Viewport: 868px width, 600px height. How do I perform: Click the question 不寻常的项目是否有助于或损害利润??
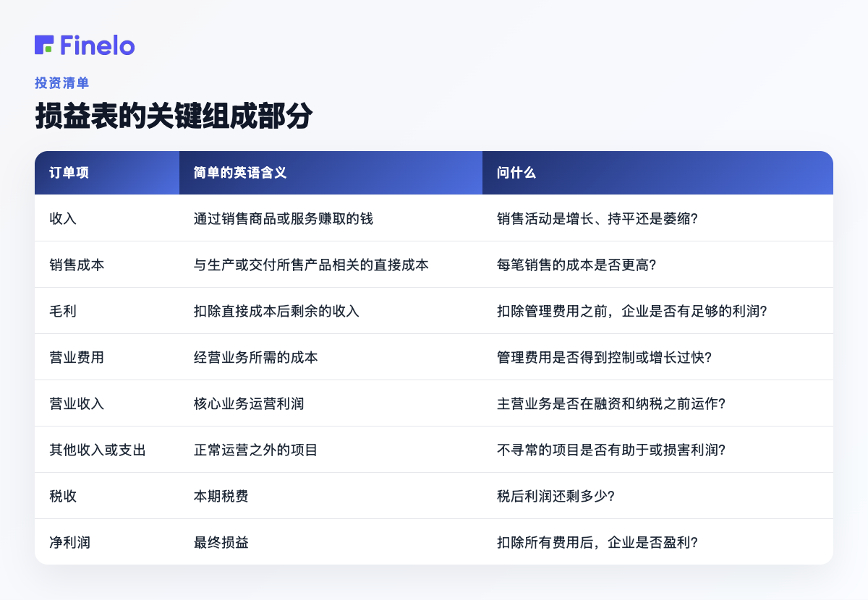coord(611,450)
